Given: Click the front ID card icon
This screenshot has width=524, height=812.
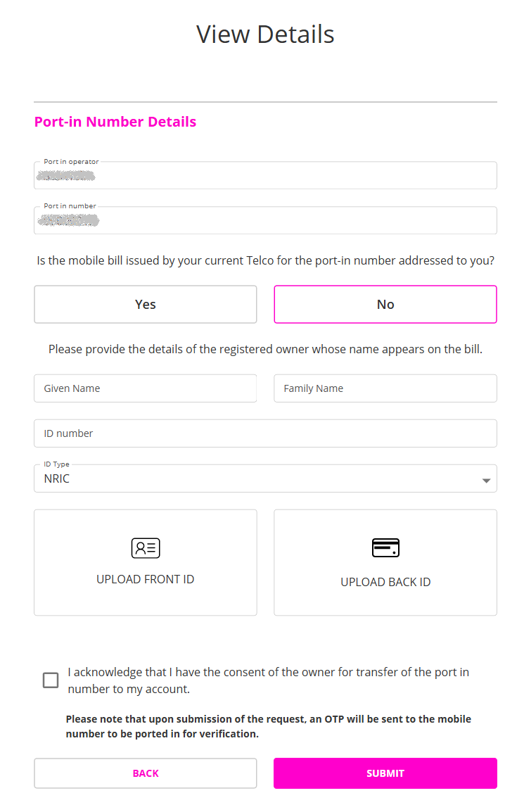Looking at the screenshot, I should (145, 547).
